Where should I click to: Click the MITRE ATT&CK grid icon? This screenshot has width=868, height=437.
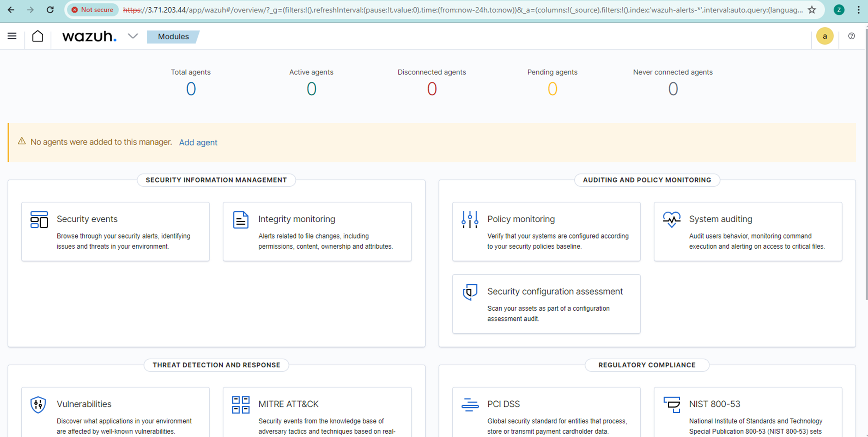point(241,405)
